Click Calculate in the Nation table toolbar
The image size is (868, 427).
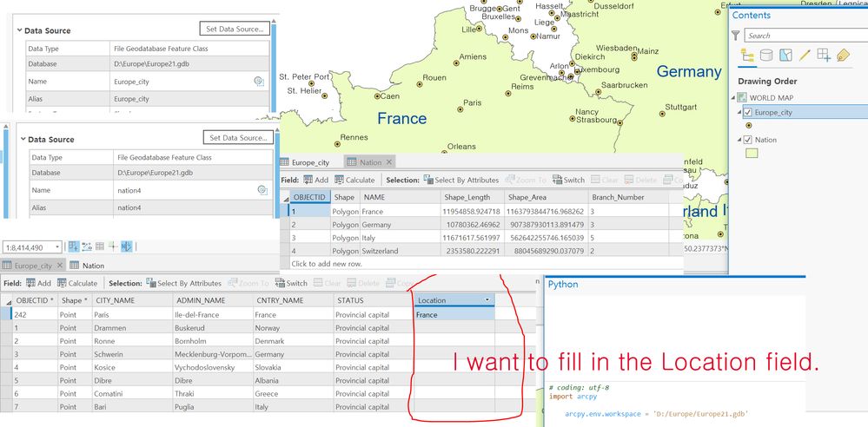(354, 180)
